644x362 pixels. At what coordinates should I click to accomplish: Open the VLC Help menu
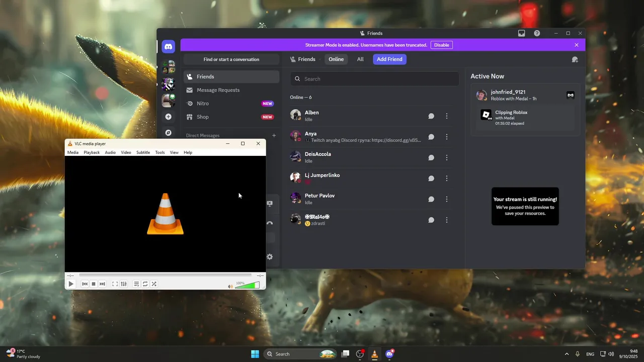pos(188,152)
